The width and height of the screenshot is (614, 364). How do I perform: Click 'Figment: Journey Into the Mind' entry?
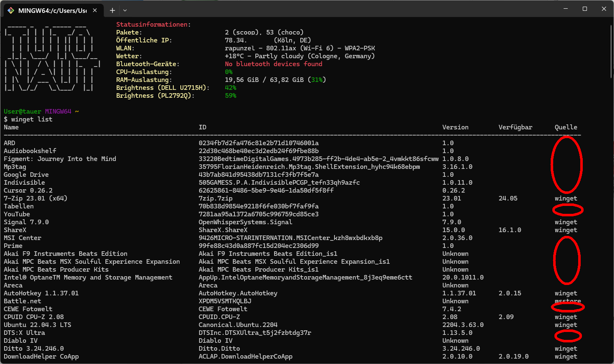click(x=60, y=159)
